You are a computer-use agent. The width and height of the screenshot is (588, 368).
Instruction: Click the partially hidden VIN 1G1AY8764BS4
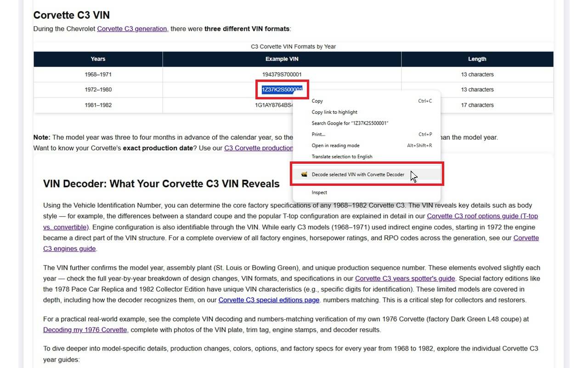[x=274, y=105]
